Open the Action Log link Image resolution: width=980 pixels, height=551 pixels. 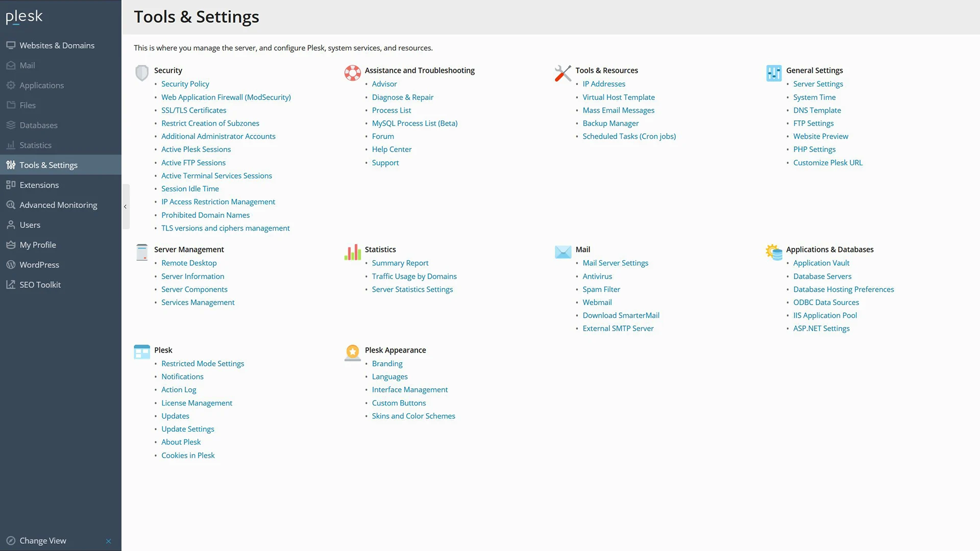click(179, 389)
